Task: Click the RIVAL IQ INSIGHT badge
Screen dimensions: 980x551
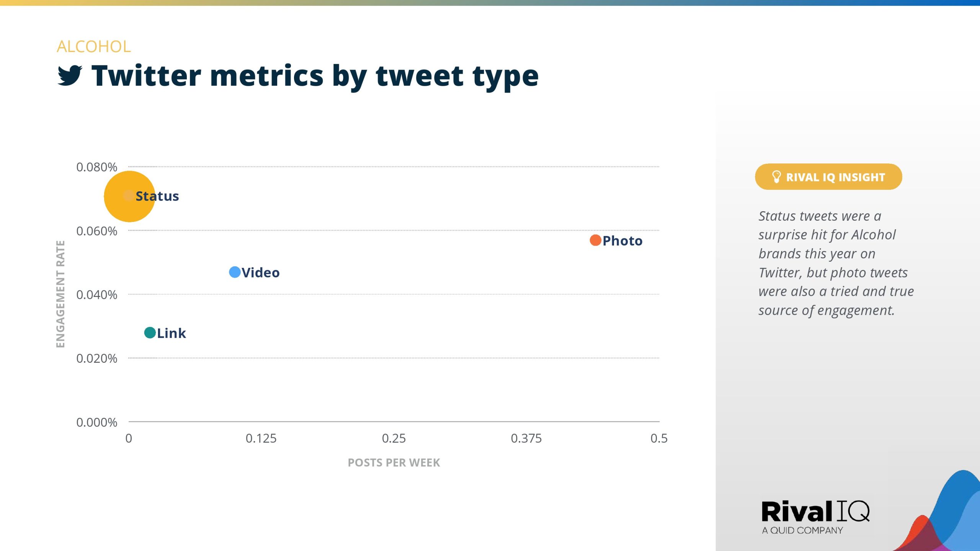Action: pos(828,177)
